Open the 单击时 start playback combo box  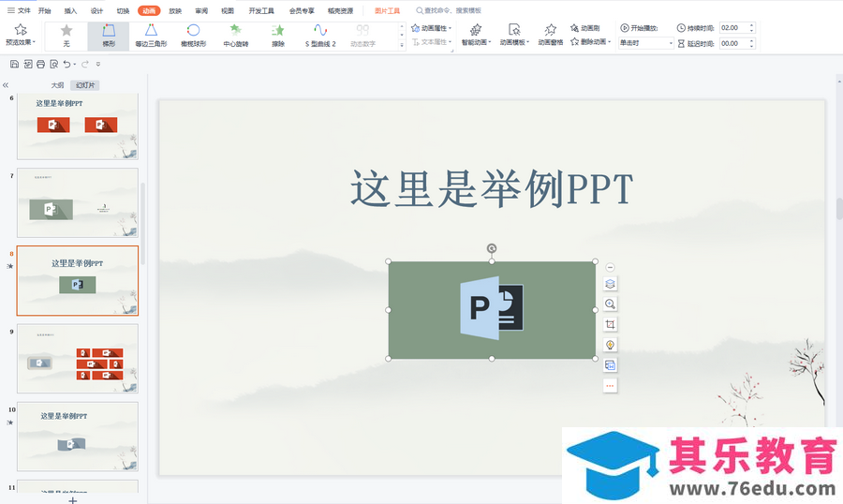pyautogui.click(x=645, y=43)
